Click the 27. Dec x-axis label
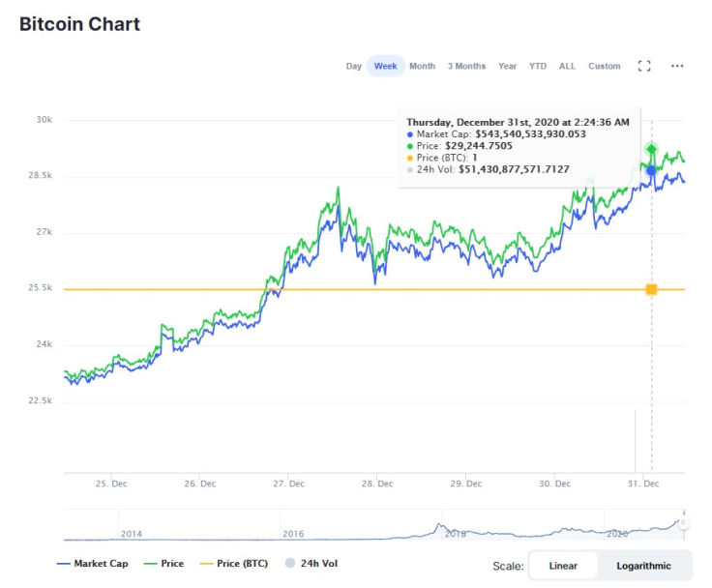Image resolution: width=712 pixels, height=588 pixels. point(289,484)
